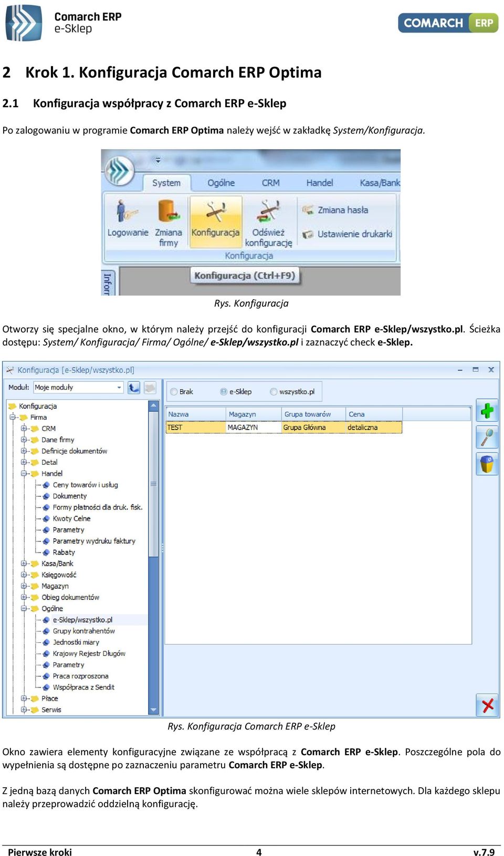Click the trash bin delete button
Viewport: 504px width, 856px height.
tap(487, 464)
